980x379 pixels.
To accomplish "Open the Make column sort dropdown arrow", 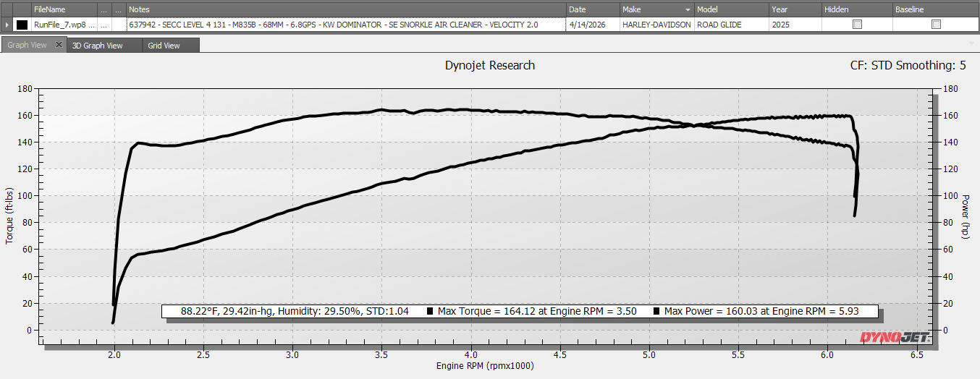I will tap(688, 10).
